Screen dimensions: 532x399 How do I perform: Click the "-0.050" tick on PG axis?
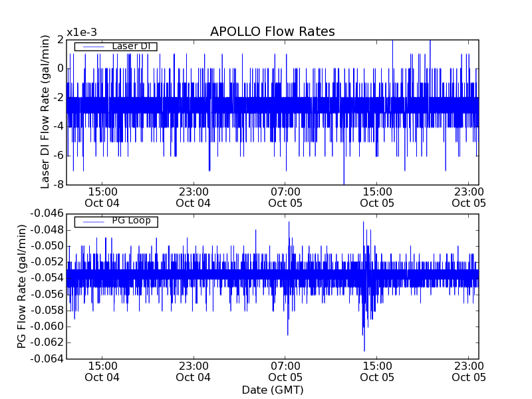47,246
